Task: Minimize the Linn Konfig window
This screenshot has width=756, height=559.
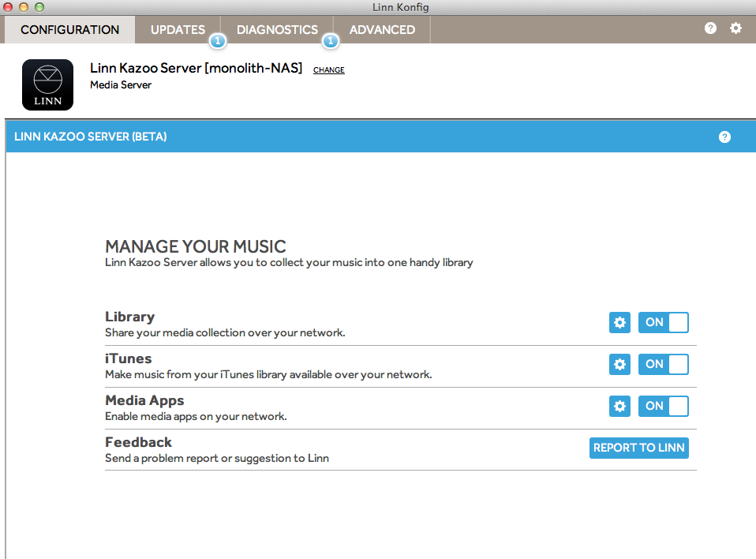Action: (24, 7)
